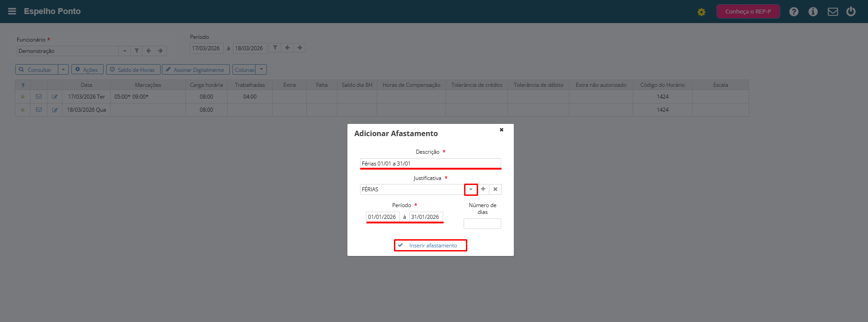Click the Consultar button
This screenshot has width=868, height=322.
click(37, 70)
